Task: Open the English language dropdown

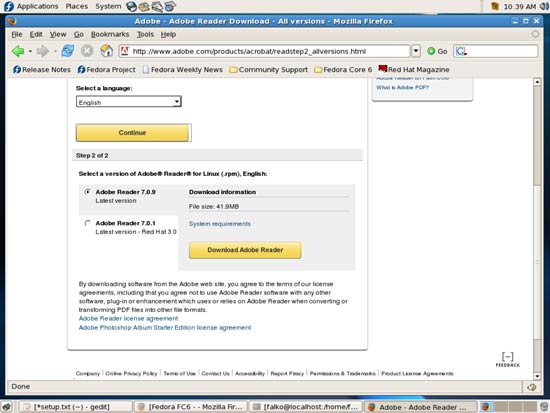Action: (129, 102)
